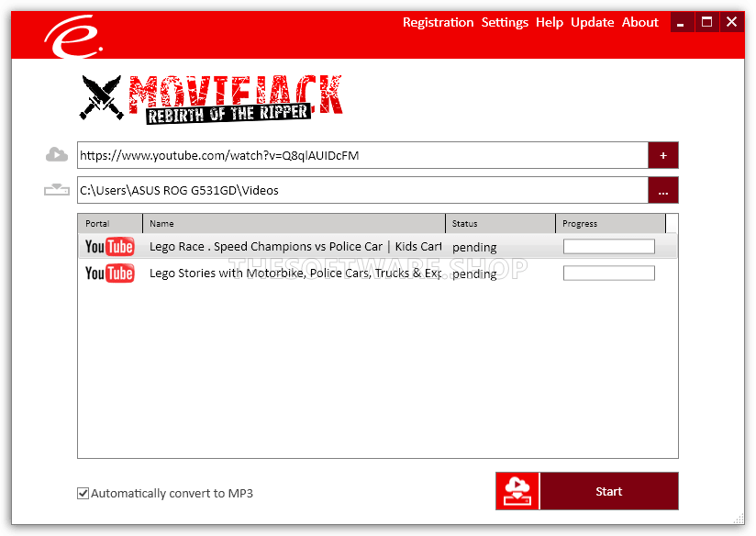Select 'Lego Race . Speed Champions' entry

coord(295,247)
